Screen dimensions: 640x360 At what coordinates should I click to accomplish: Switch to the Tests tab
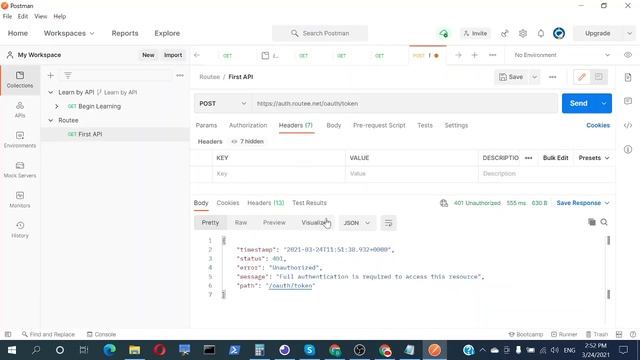click(424, 125)
